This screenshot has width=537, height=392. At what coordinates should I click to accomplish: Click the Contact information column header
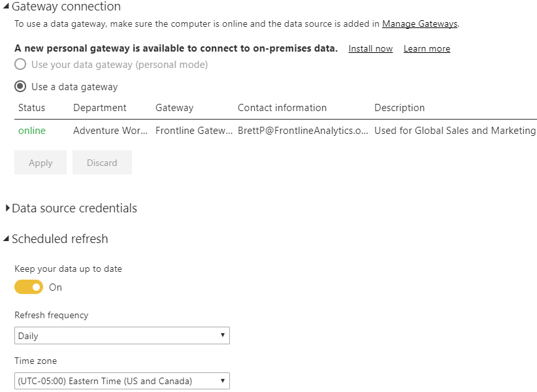tap(282, 108)
